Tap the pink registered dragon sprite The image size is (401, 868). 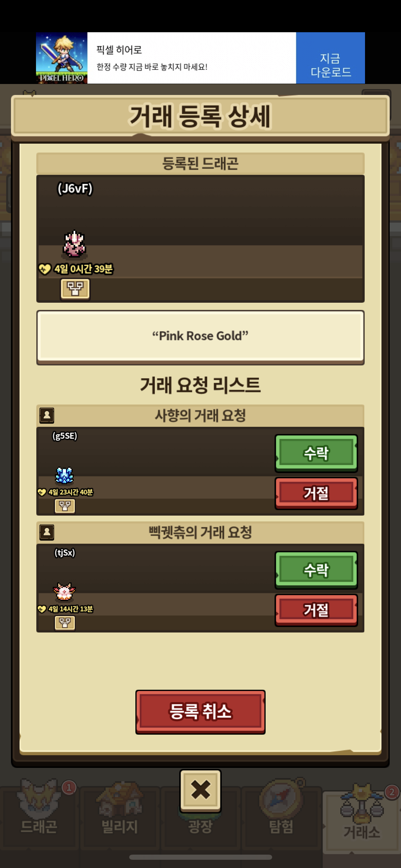click(74, 244)
